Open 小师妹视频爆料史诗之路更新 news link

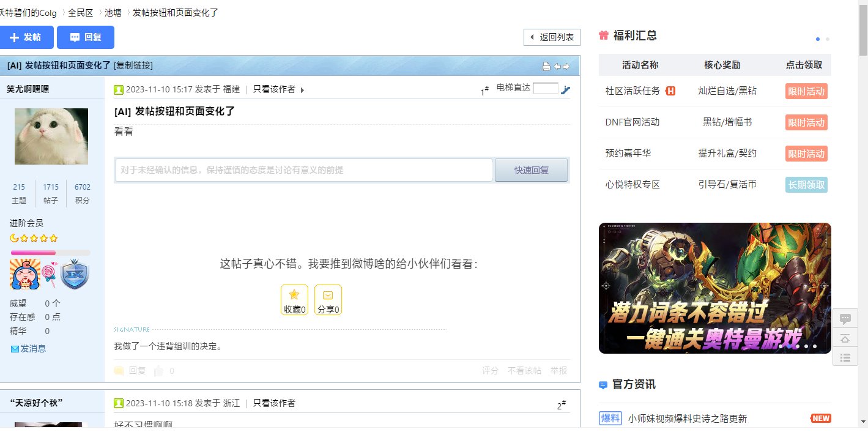click(687, 419)
